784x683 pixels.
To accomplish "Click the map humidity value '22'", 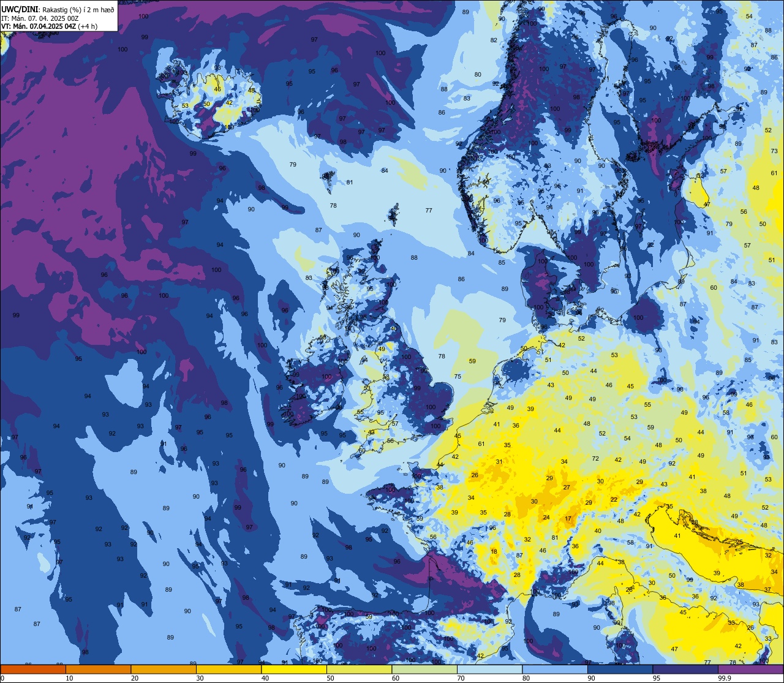I will (614, 499).
